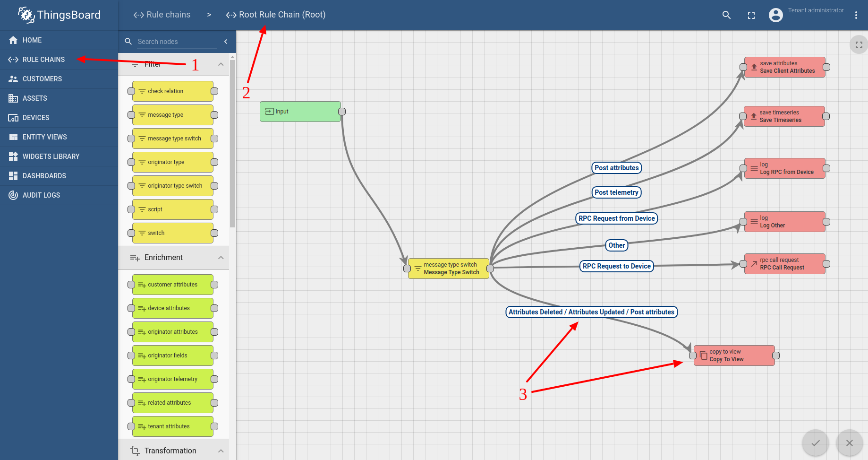Click the tenant administrator avatar icon

pos(775,15)
